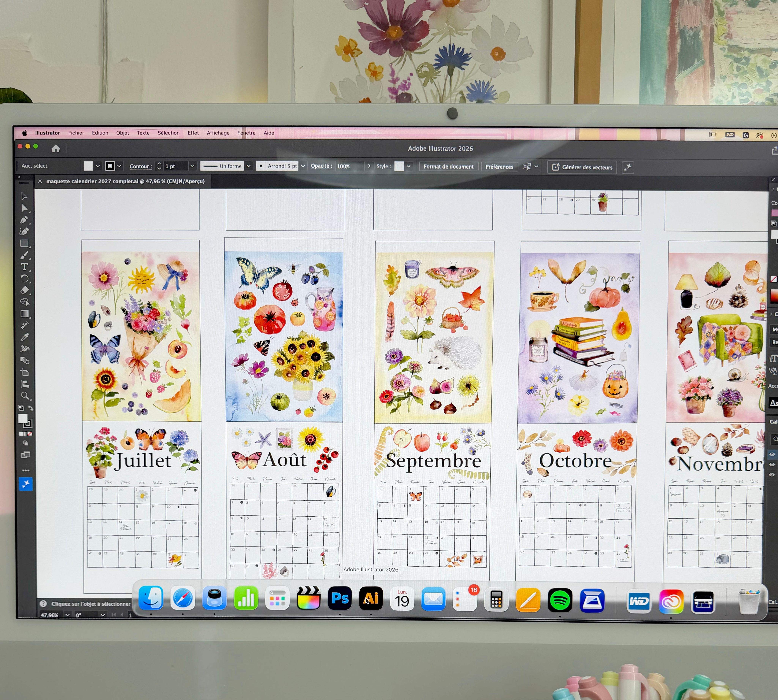Click the Format de document button
Image resolution: width=778 pixels, height=700 pixels.
448,167
